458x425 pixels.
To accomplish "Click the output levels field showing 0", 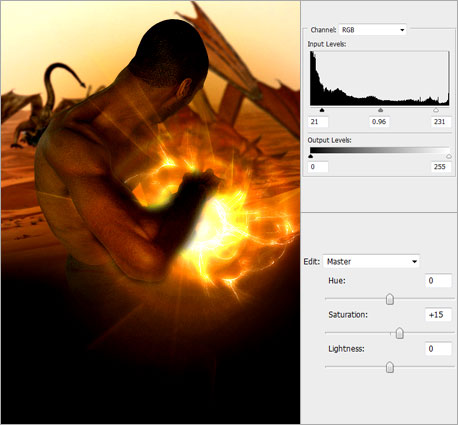I will pyautogui.click(x=318, y=167).
